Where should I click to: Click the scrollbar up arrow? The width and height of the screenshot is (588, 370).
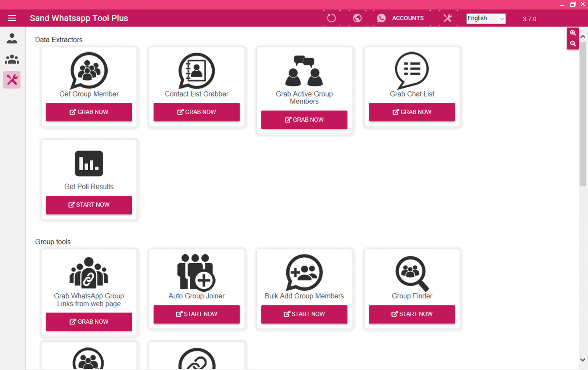pyautogui.click(x=583, y=37)
